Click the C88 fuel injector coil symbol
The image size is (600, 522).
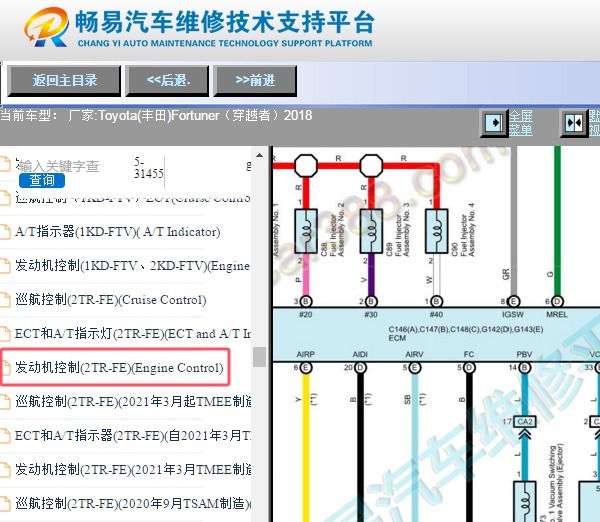point(306,231)
